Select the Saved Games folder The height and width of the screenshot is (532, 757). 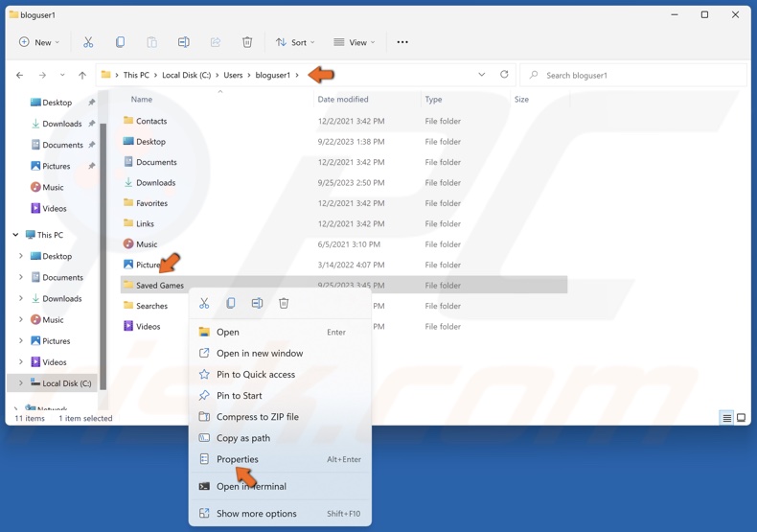coord(344,286)
